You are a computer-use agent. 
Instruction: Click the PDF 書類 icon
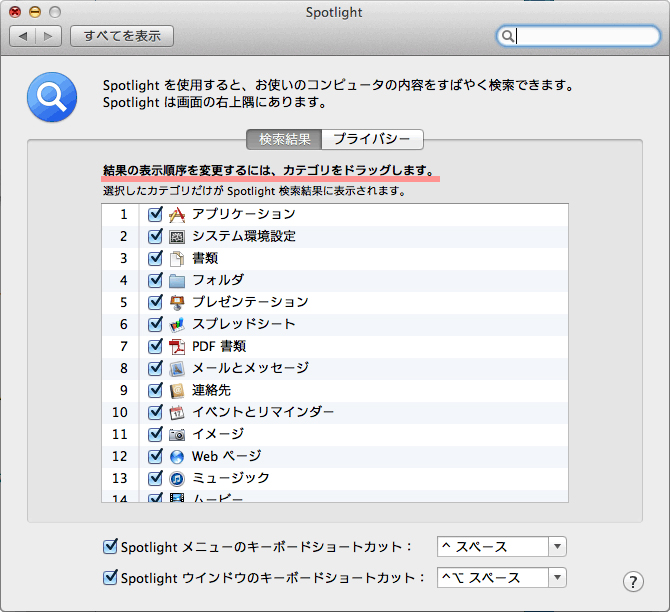(177, 347)
